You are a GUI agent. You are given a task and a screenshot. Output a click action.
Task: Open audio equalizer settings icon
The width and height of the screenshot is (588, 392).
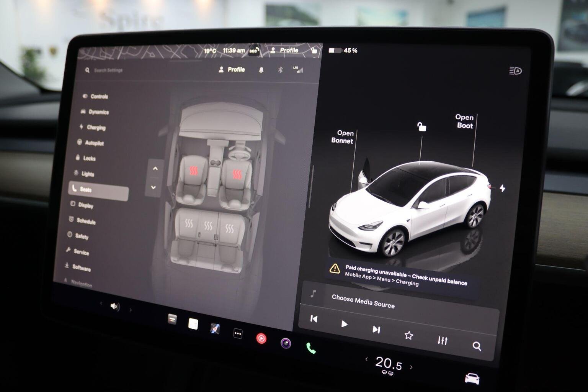pyautogui.click(x=443, y=340)
